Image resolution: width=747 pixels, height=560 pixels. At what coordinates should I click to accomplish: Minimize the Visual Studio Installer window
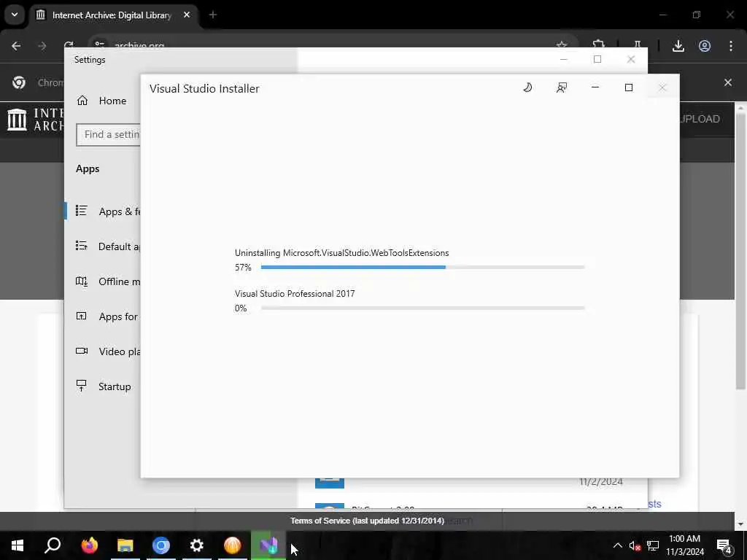tap(595, 87)
